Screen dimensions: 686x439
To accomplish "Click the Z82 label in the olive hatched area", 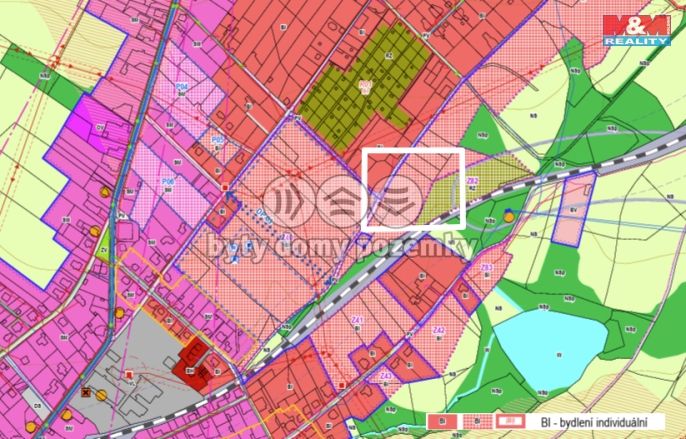I will coord(472,180).
